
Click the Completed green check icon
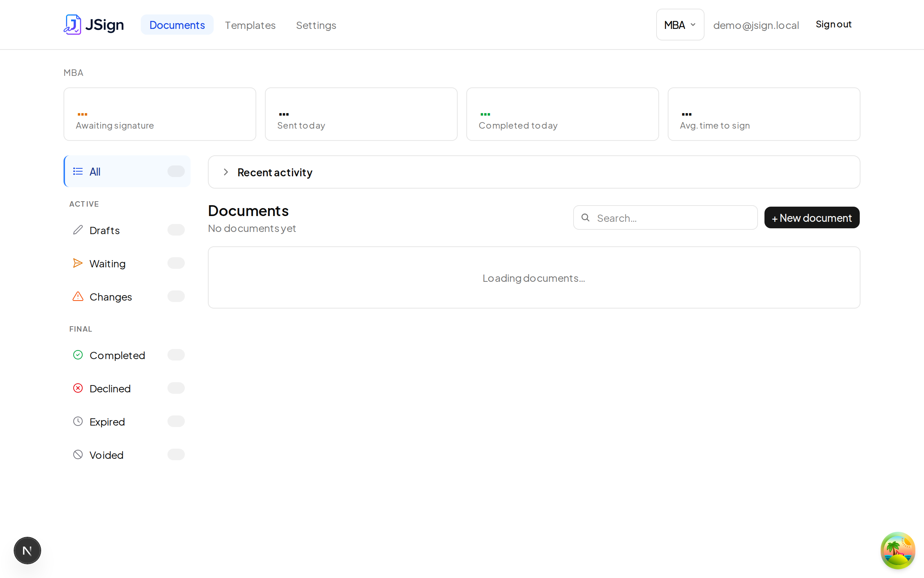click(78, 355)
